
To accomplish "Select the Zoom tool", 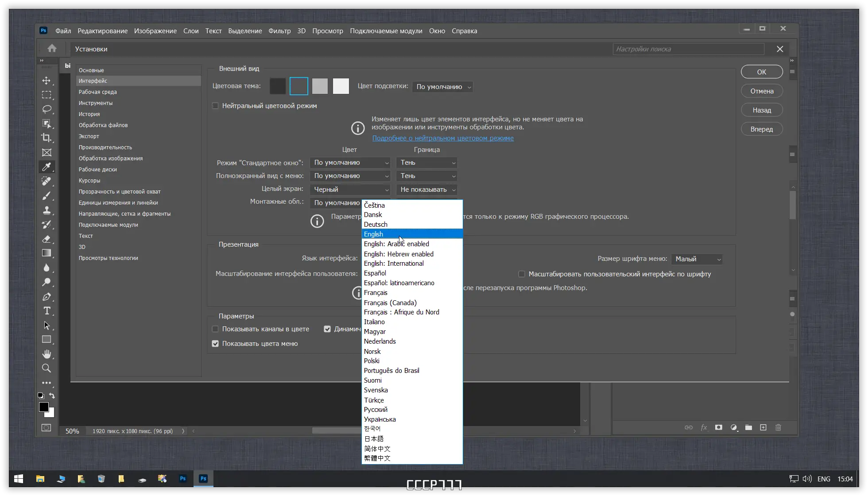I will [x=46, y=368].
